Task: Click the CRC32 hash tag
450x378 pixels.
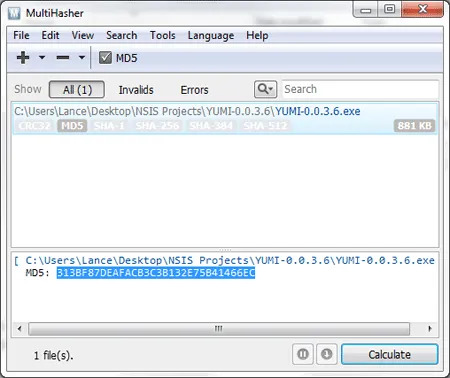Action: (34, 126)
